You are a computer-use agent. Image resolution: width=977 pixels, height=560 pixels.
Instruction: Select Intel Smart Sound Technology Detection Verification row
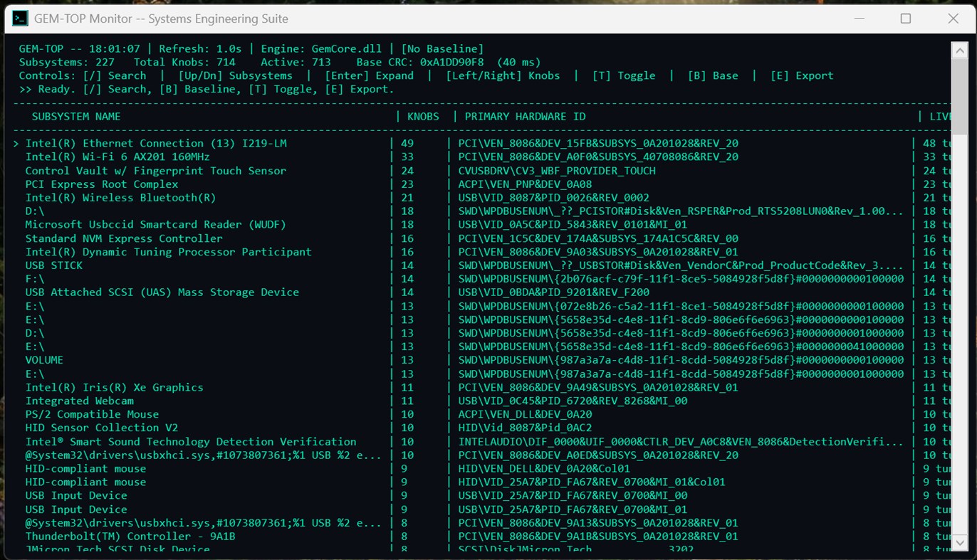481,442
